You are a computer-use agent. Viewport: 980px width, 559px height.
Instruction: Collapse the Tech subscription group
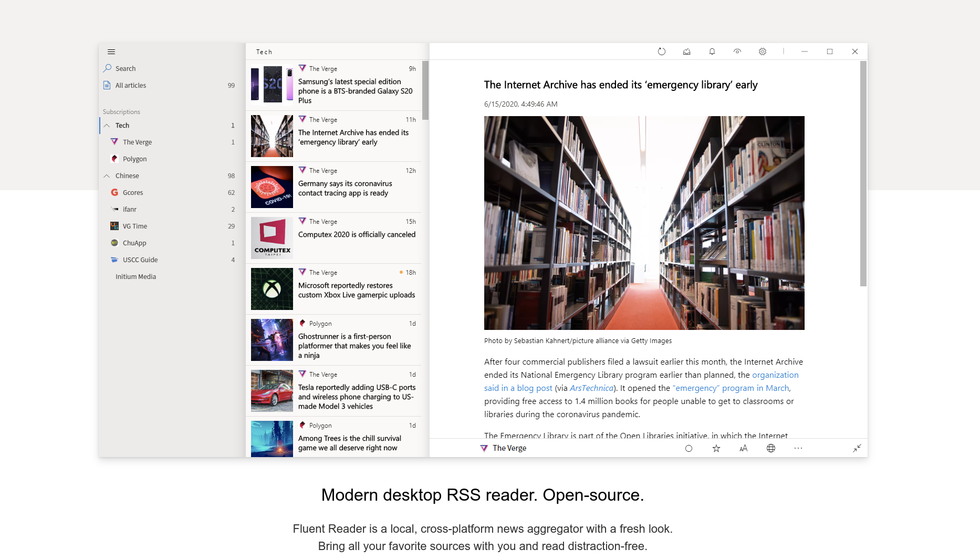pos(107,126)
